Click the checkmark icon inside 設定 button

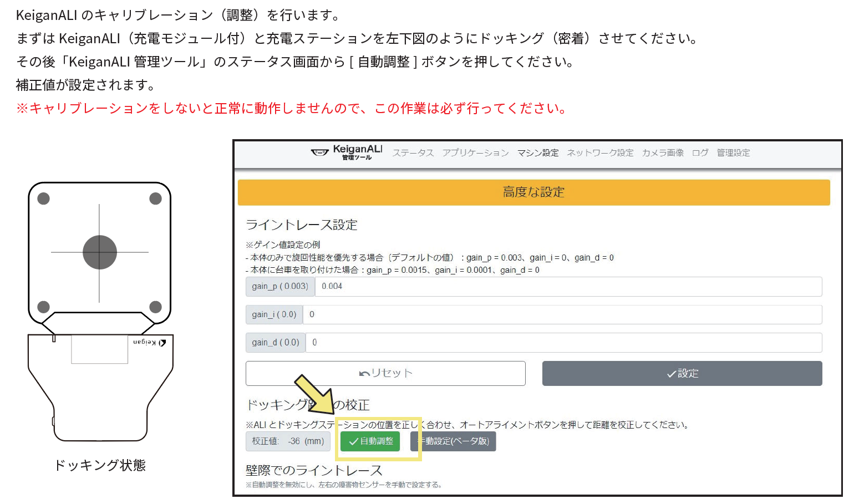coord(671,374)
